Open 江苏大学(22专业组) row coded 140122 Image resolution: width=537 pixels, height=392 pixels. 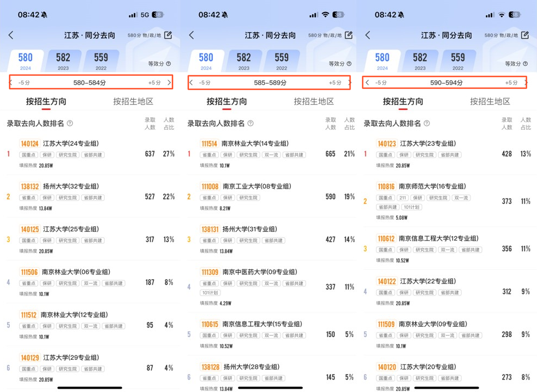click(x=448, y=292)
